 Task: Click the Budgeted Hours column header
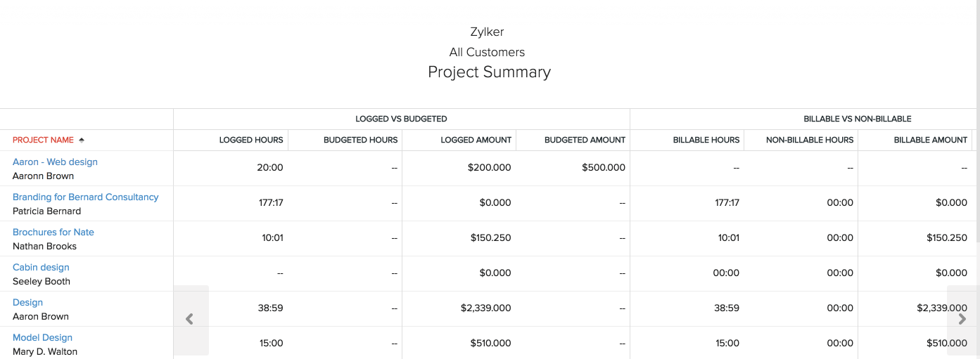pyautogui.click(x=360, y=140)
